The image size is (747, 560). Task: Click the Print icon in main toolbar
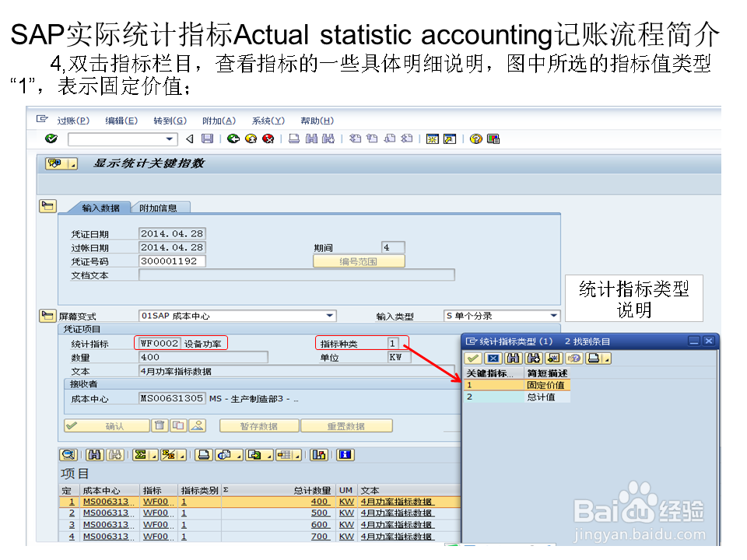[294, 138]
